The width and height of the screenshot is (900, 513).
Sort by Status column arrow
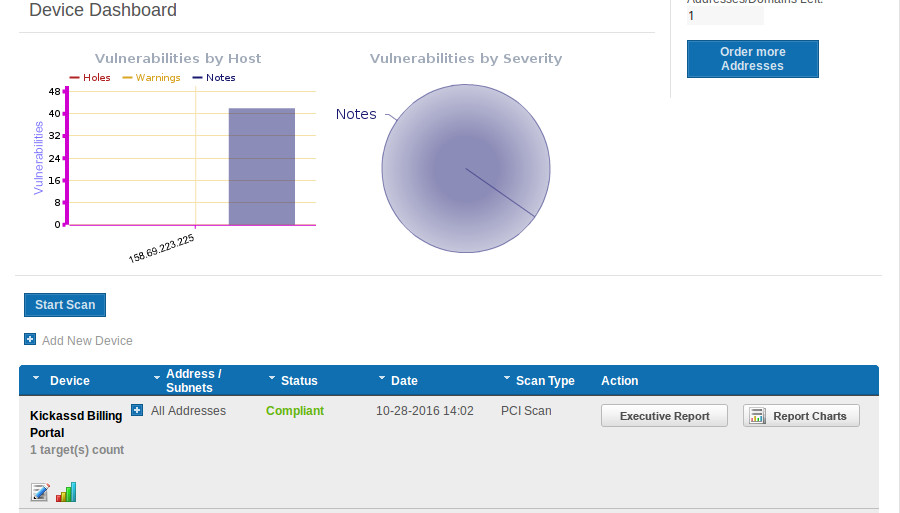click(x=271, y=378)
